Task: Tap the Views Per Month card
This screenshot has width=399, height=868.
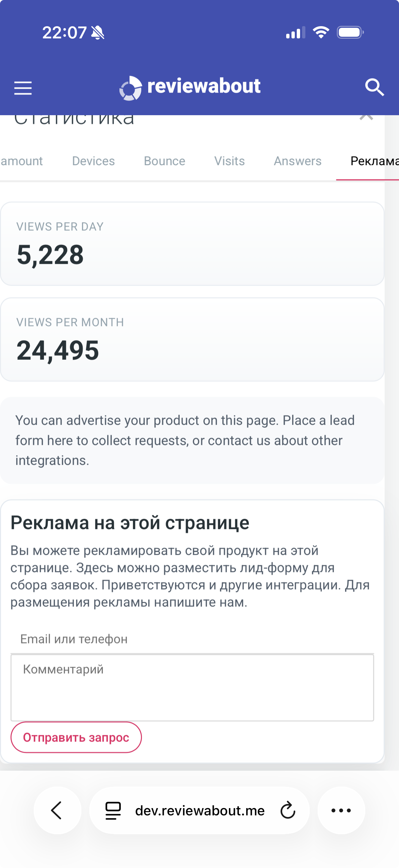Action: 192,339
